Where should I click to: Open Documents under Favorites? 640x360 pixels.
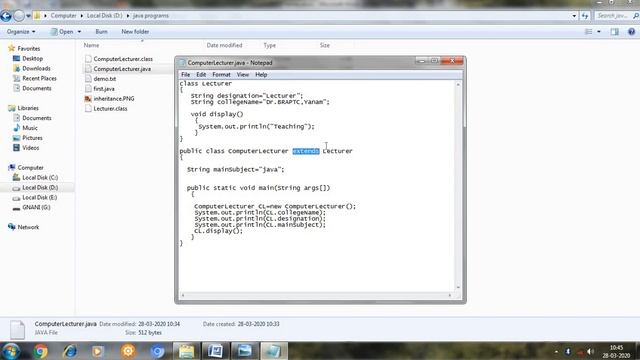(x=37, y=88)
